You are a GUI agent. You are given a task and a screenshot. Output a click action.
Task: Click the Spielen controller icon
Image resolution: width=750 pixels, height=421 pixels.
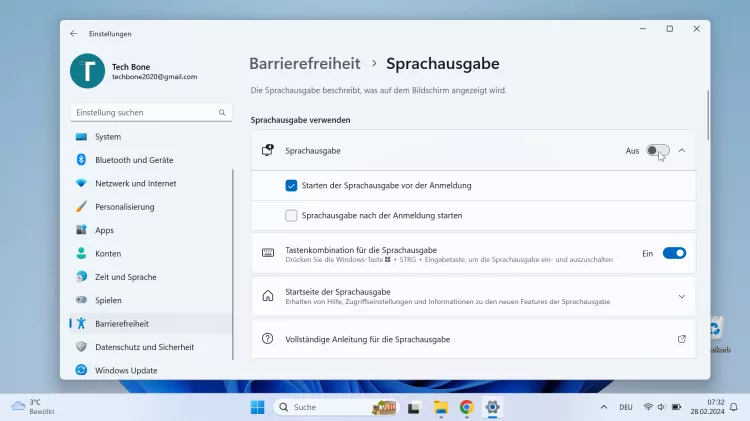coord(81,300)
